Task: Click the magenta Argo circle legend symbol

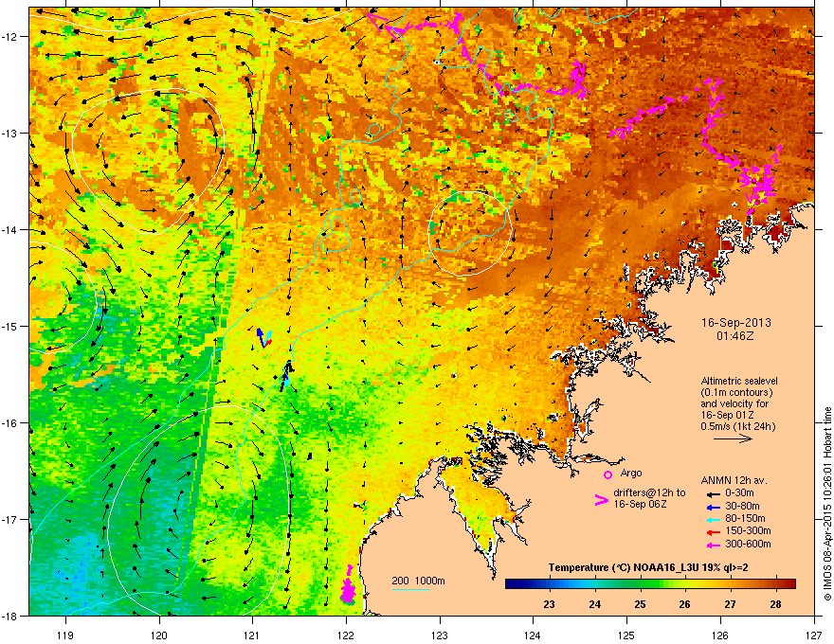Action: click(607, 474)
